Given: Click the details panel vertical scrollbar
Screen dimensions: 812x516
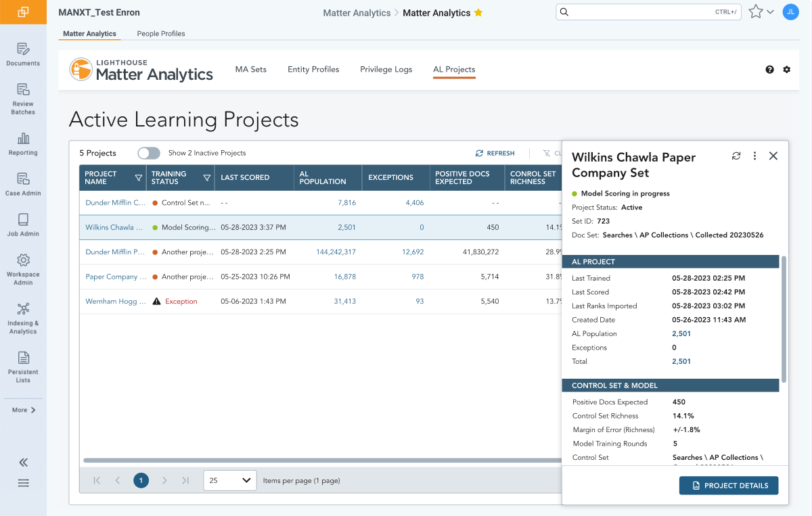Looking at the screenshot, I should [784, 319].
